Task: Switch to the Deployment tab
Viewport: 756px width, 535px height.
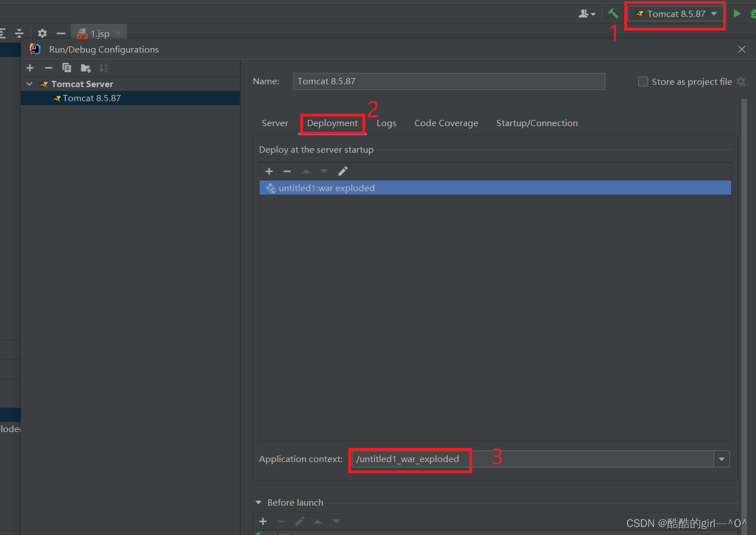Action: 332,123
